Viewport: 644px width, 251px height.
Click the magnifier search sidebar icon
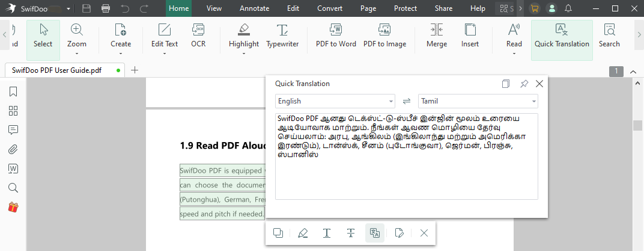point(13,188)
